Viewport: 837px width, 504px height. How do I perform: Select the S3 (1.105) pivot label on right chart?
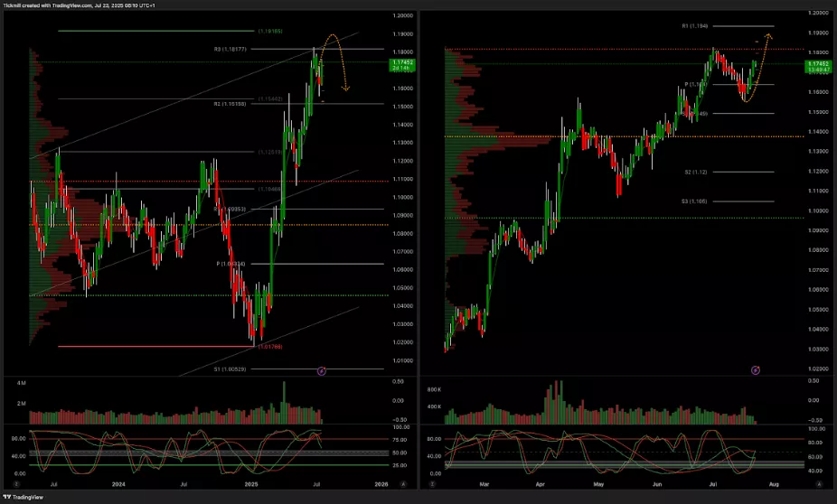coord(696,201)
